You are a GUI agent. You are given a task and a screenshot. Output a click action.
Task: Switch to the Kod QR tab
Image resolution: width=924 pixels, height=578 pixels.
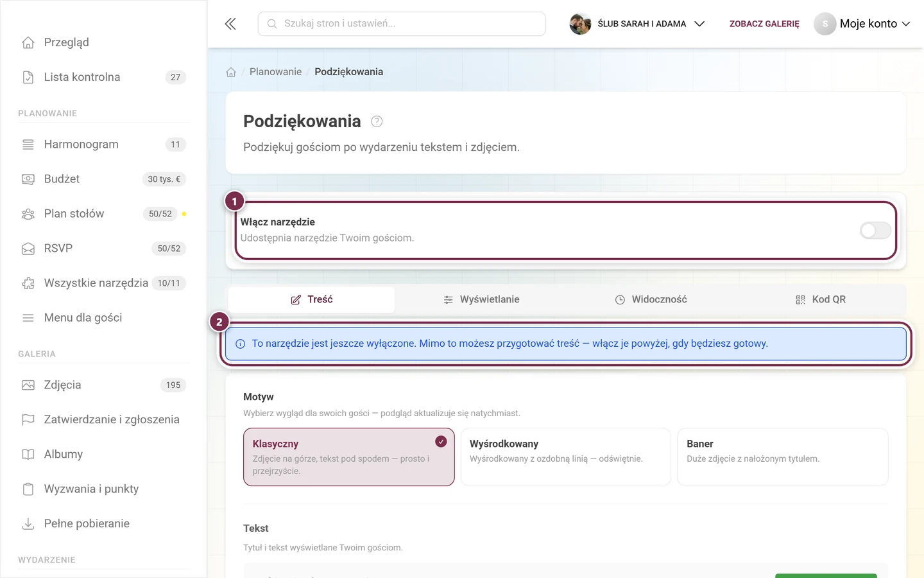tap(821, 299)
